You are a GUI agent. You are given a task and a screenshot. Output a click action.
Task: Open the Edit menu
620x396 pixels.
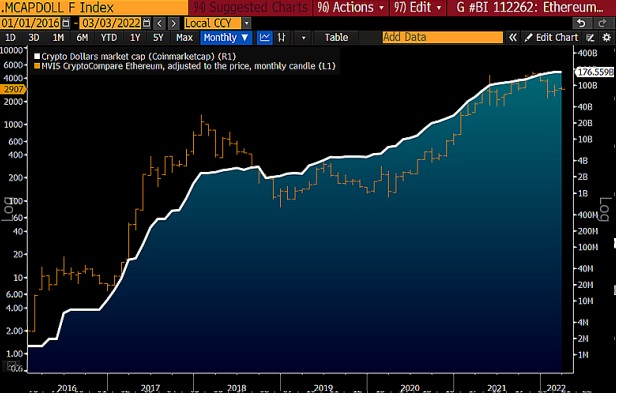pyautogui.click(x=418, y=8)
